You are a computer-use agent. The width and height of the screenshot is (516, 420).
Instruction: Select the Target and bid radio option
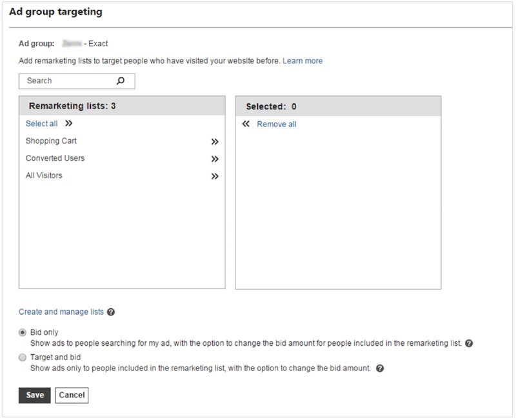point(23,357)
